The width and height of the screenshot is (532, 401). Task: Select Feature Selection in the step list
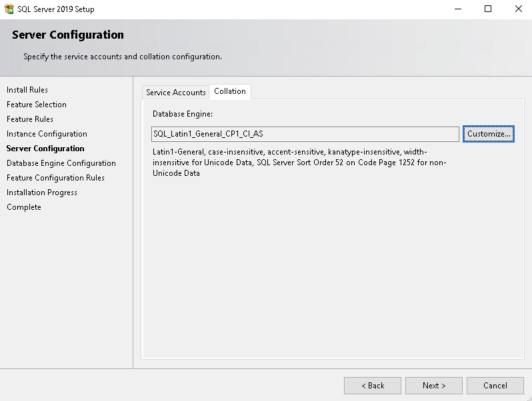coord(37,105)
